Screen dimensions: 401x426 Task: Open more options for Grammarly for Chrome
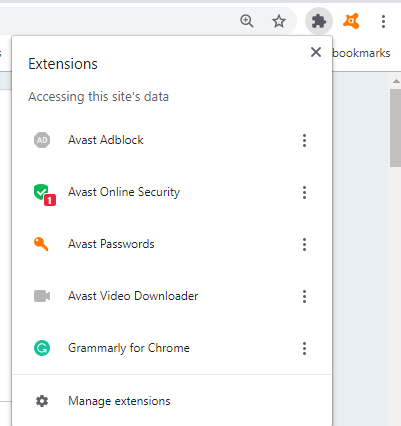pyautogui.click(x=304, y=348)
